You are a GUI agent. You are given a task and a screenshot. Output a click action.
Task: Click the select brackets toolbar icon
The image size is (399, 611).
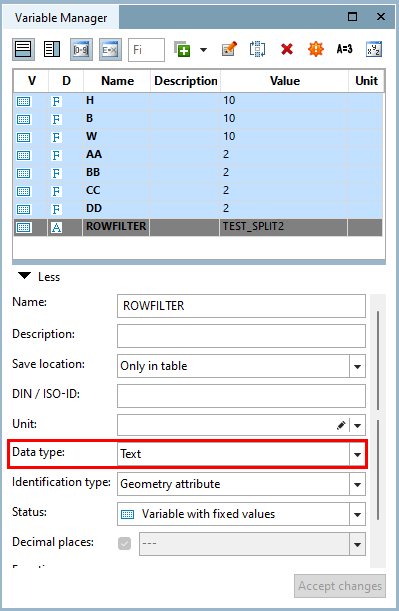[258, 49]
